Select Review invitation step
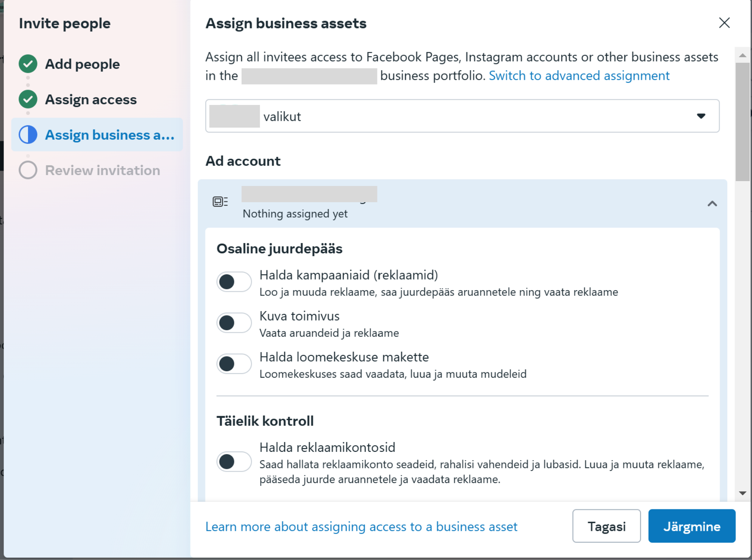752x560 pixels. (x=103, y=171)
